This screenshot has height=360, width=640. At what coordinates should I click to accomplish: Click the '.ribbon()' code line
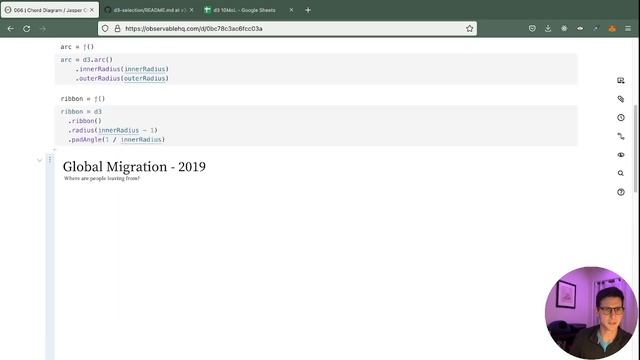[x=84, y=121]
